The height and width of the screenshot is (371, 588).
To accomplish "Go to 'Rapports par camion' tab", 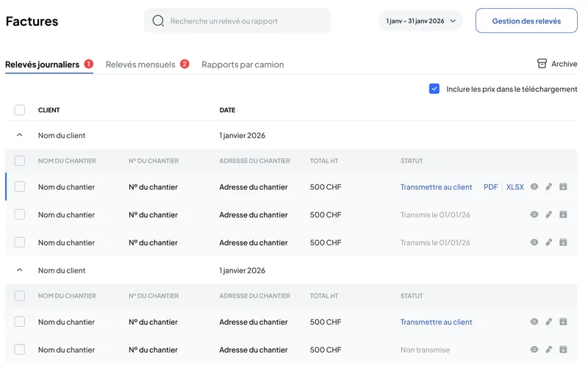I will coord(243,65).
